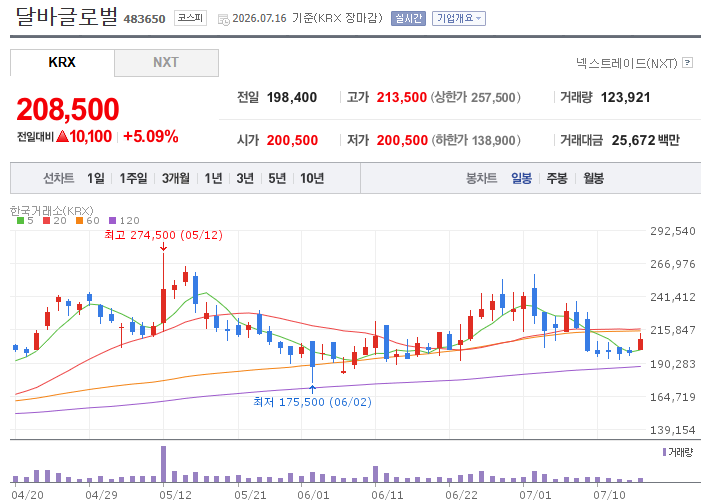
Task: Click the stock code 483650
Action: pyautogui.click(x=144, y=19)
